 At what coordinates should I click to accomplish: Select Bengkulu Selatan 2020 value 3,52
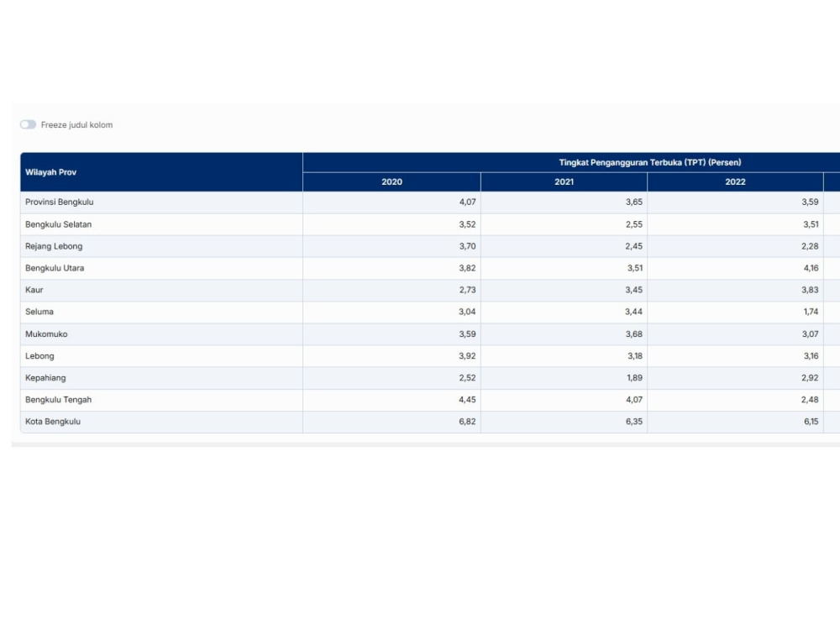(467, 224)
